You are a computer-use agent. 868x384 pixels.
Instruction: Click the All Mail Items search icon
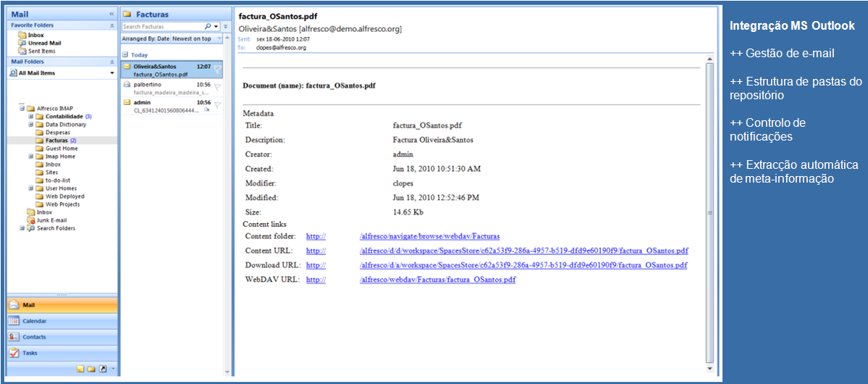[x=13, y=72]
